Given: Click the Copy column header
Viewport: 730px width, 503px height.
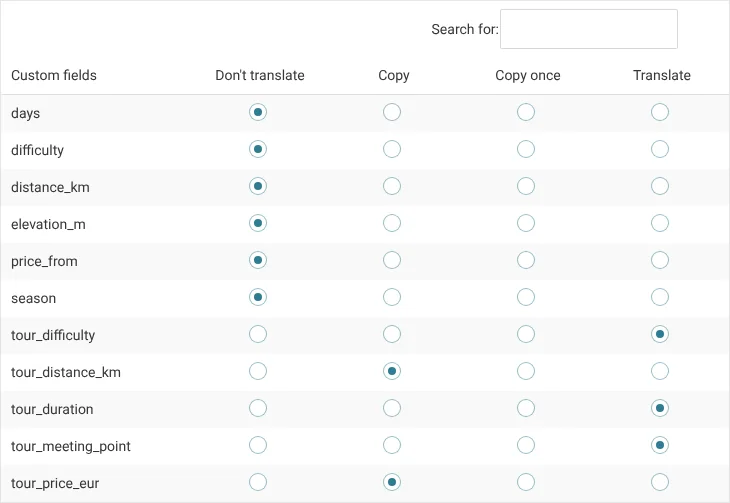Looking at the screenshot, I should pos(394,75).
